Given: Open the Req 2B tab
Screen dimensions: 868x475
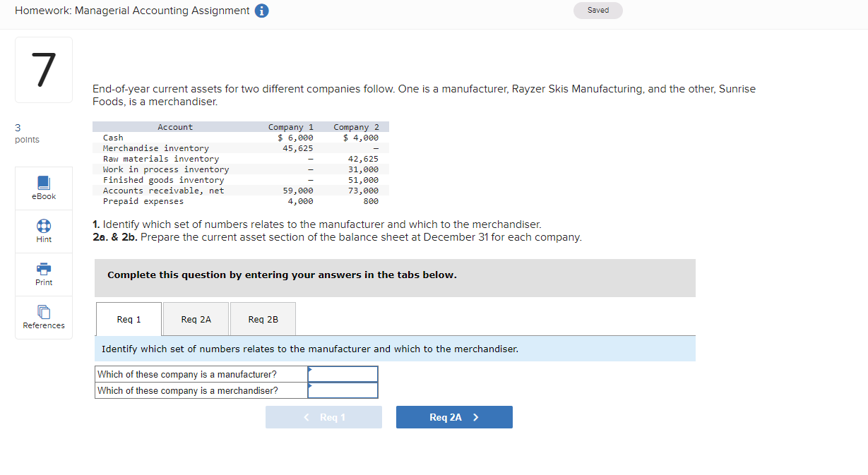Looking at the screenshot, I should coord(262,318).
